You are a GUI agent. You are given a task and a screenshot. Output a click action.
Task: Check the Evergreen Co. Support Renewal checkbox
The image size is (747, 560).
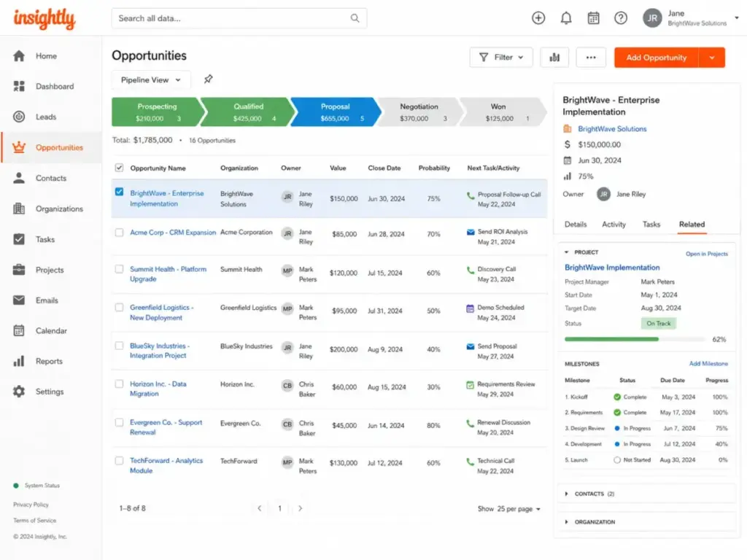click(119, 422)
